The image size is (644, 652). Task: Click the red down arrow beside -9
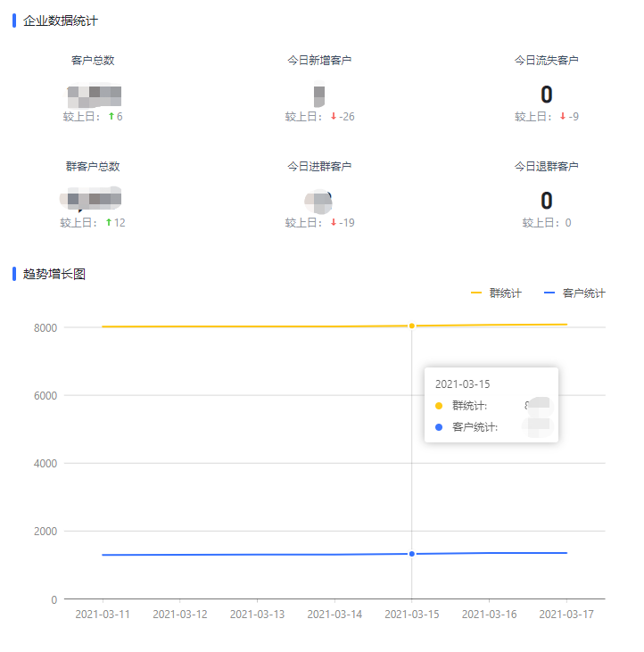click(x=563, y=117)
